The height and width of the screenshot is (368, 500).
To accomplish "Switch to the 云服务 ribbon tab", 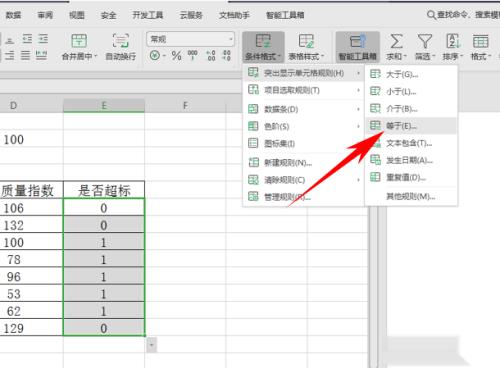I will tap(191, 15).
